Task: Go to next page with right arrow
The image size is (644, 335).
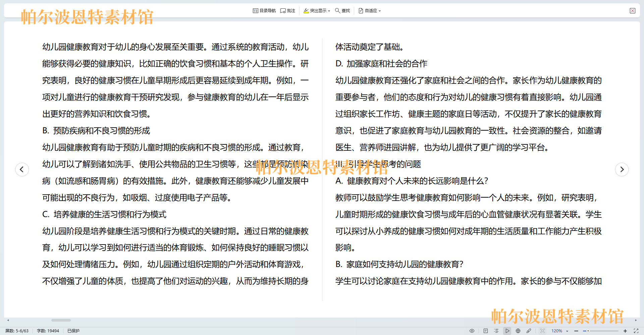Action: [622, 169]
